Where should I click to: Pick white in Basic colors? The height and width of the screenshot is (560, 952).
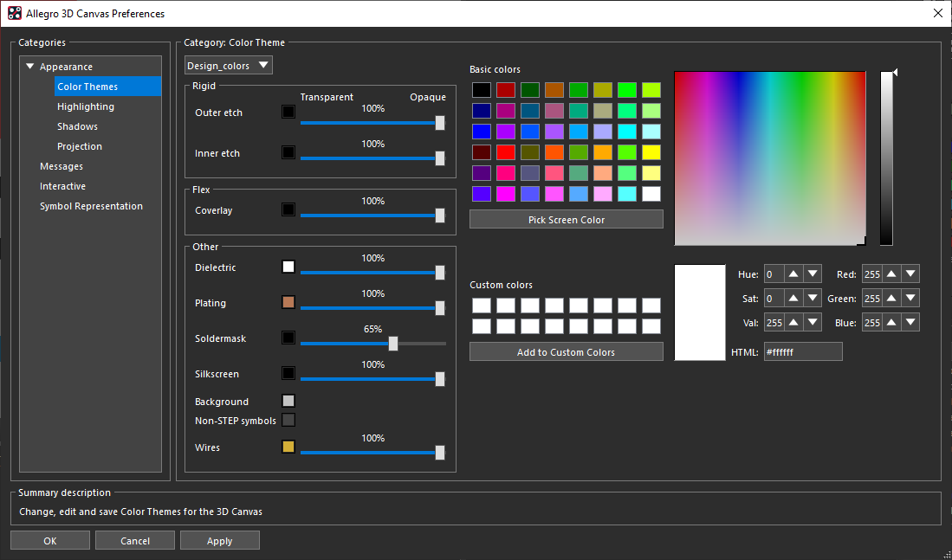tap(651, 194)
